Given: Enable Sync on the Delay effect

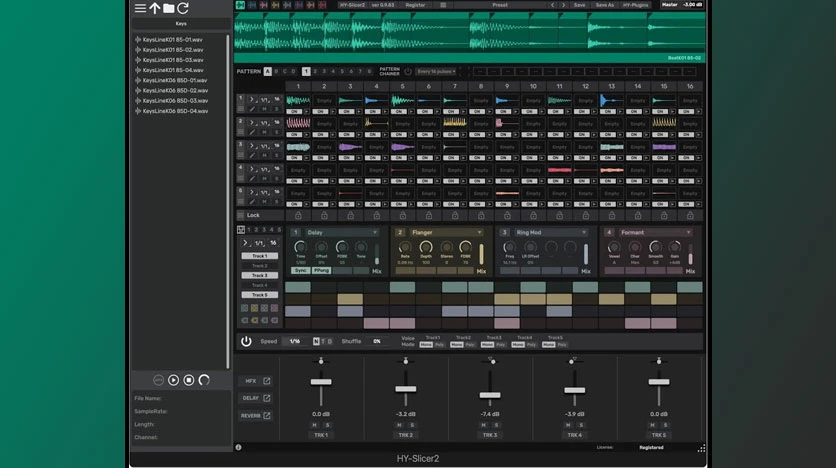Looking at the screenshot, I should (301, 271).
